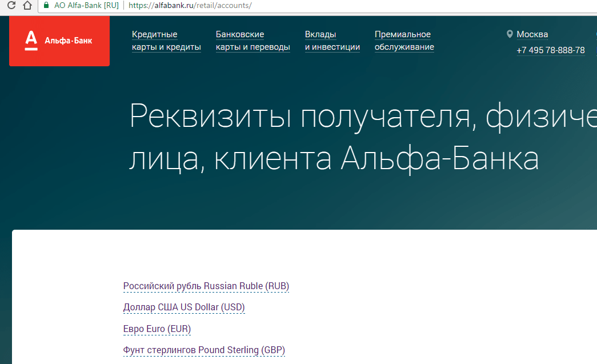Change the city via the Москва link
The image size is (597, 364).
[532, 34]
